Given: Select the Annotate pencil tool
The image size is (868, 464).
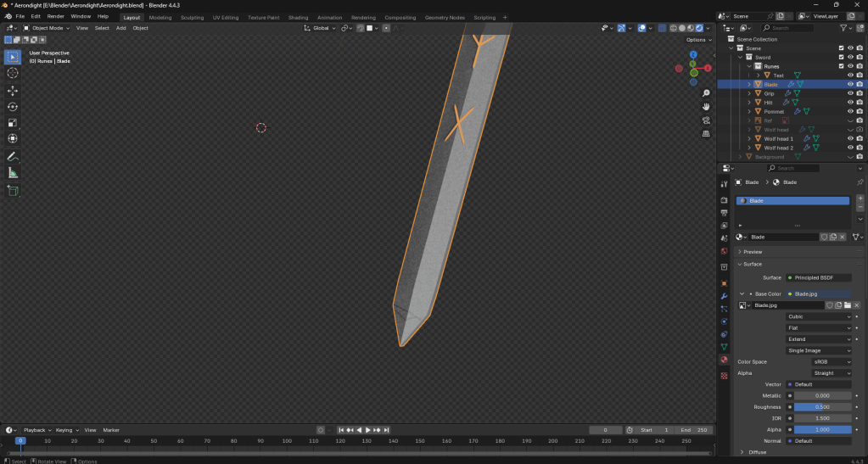Looking at the screenshot, I should pyautogui.click(x=13, y=156).
